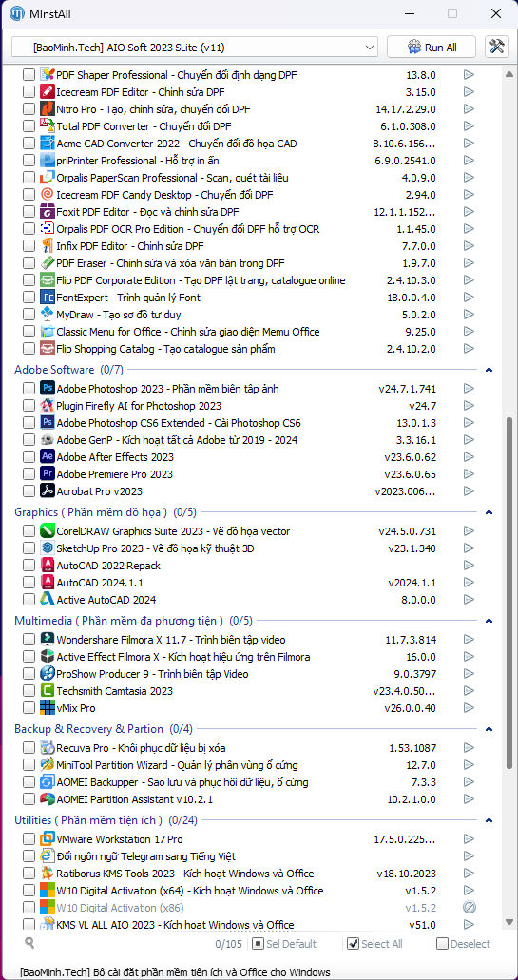Click the Run All button

(432, 47)
